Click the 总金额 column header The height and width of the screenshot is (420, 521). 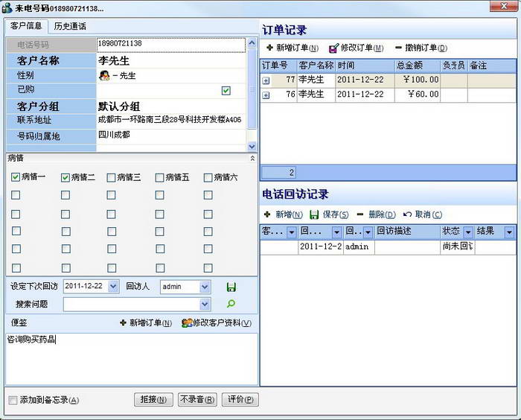click(418, 66)
